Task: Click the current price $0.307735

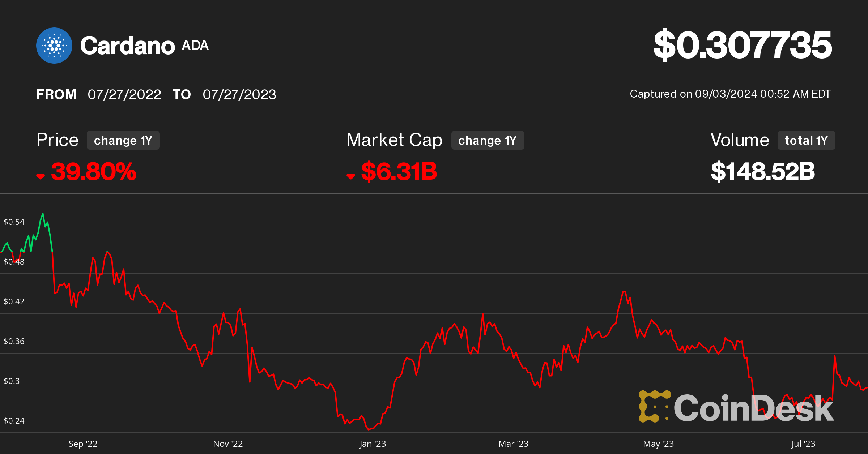Action: tap(743, 45)
